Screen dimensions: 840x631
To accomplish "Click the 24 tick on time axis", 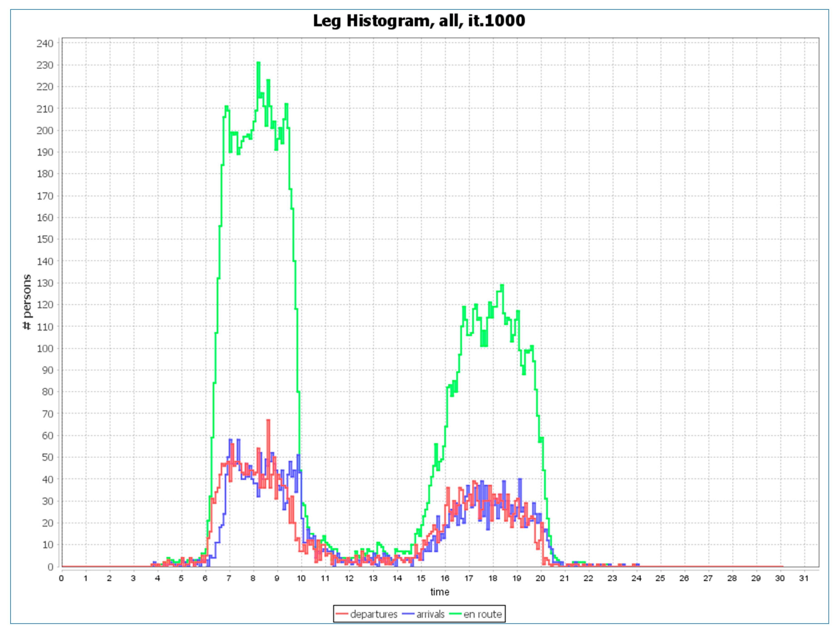I will 636,578.
